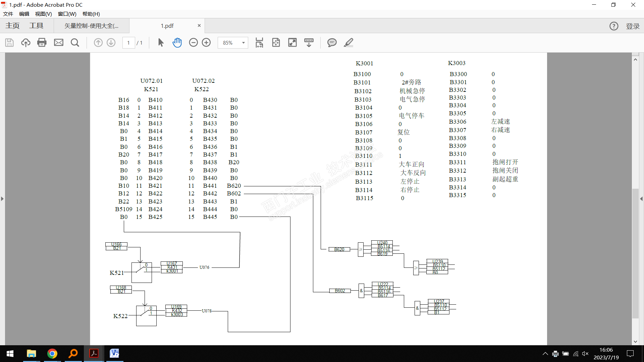644x362 pixels.
Task: Click the email envelope icon
Action: [59, 43]
